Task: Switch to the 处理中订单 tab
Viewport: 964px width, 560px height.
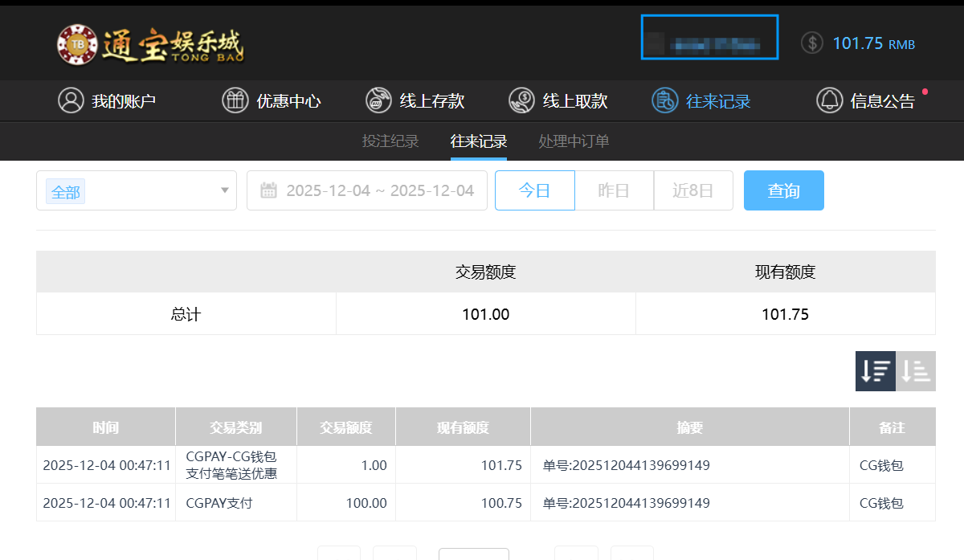Action: pyautogui.click(x=574, y=141)
